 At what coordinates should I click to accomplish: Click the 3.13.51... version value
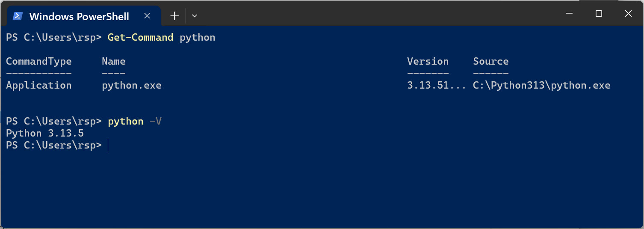point(437,86)
